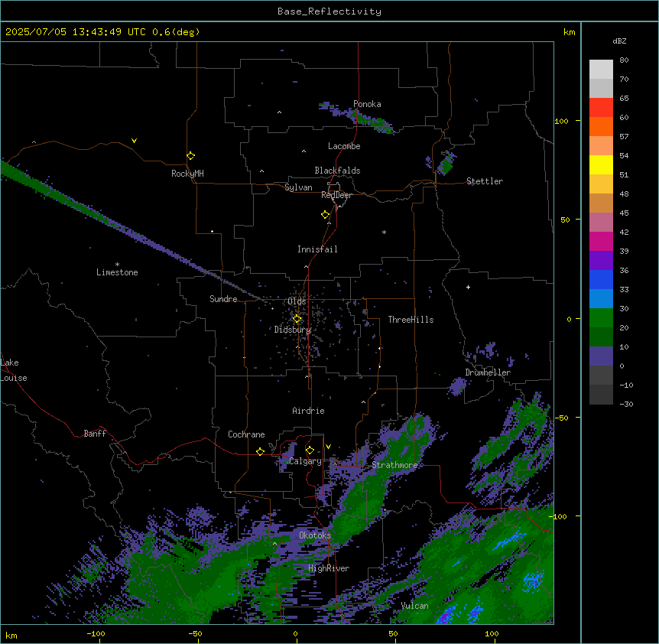Click the ThreeHills label
The width and height of the screenshot is (659, 644).
(411, 320)
